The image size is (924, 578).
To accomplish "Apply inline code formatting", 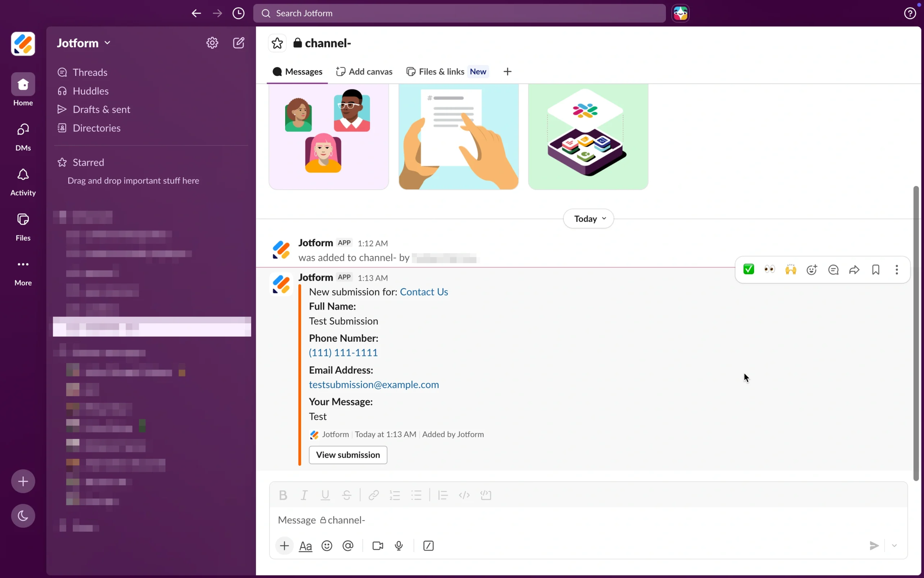I will pyautogui.click(x=464, y=495).
